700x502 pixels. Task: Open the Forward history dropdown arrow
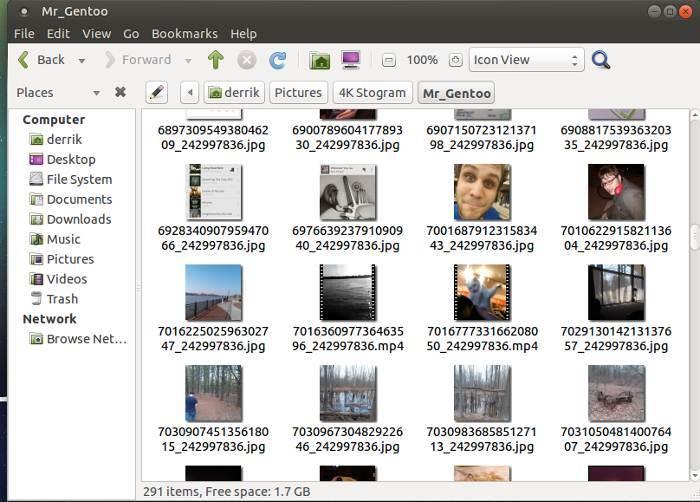(188, 61)
